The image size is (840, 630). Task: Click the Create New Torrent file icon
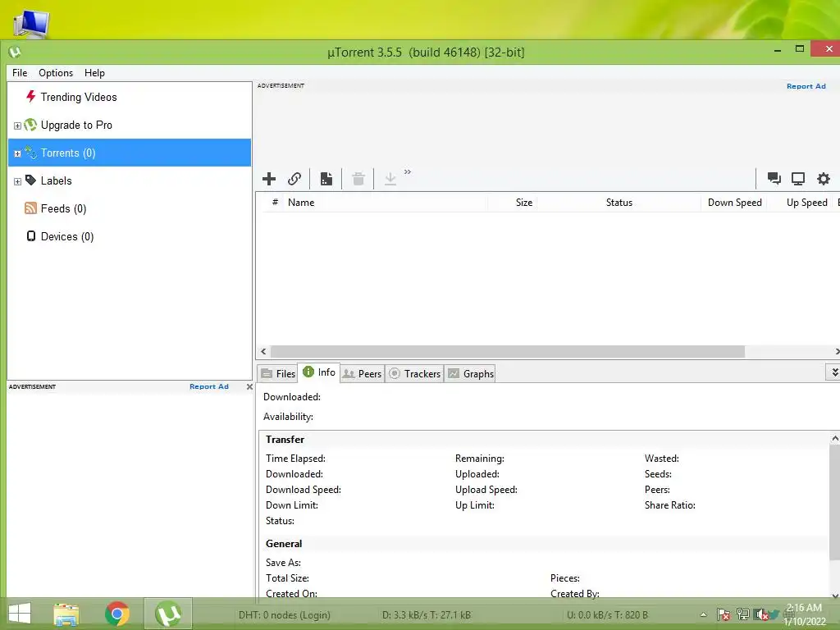tap(326, 179)
